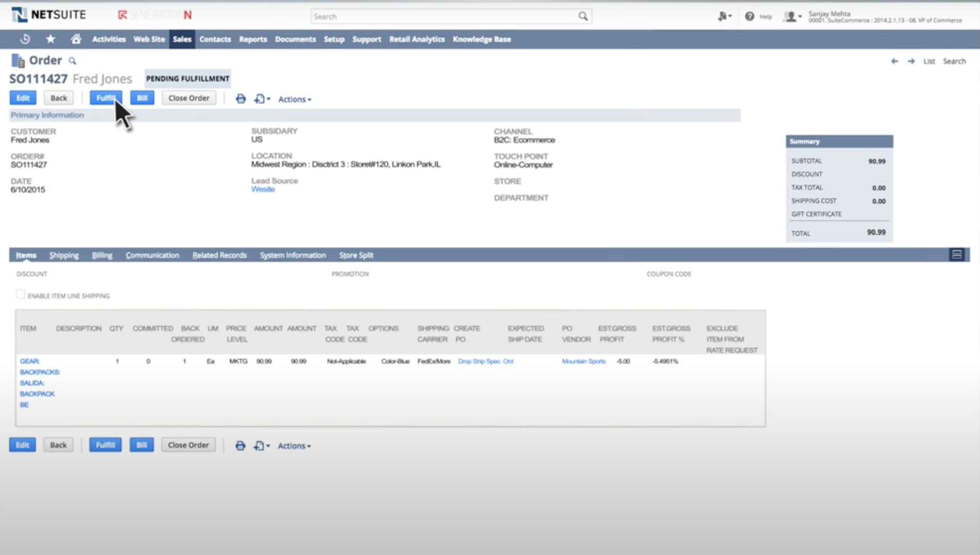Switch to the Shipping tab

coord(64,255)
